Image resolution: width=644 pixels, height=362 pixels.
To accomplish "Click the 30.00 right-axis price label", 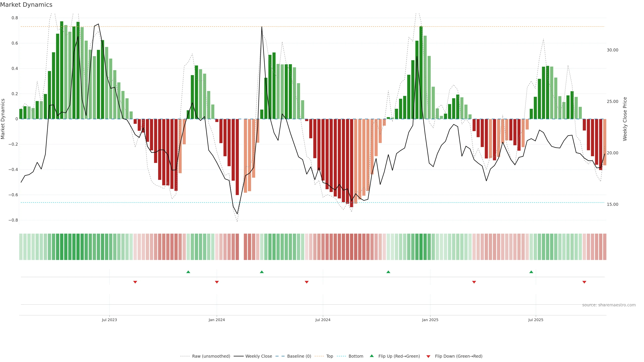I will coord(612,50).
